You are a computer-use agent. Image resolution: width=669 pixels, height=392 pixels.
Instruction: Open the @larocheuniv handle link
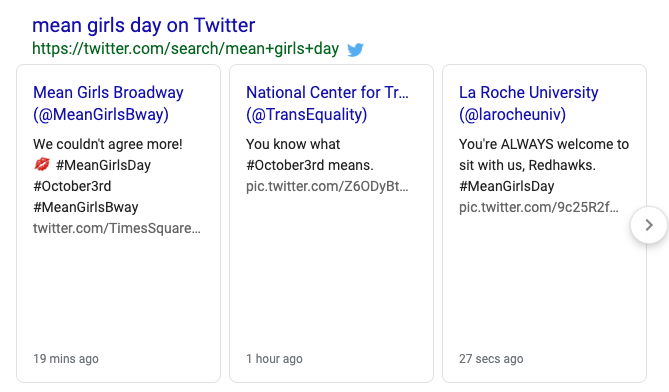pyautogui.click(x=512, y=114)
